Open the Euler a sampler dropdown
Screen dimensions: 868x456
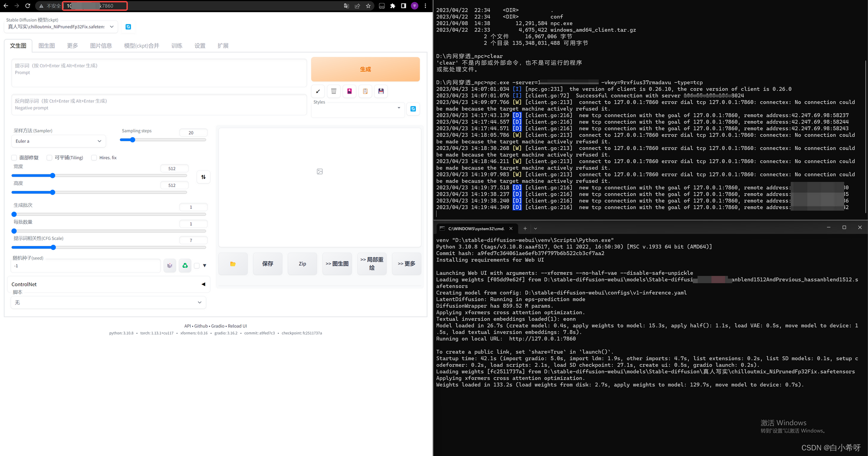[x=58, y=141]
